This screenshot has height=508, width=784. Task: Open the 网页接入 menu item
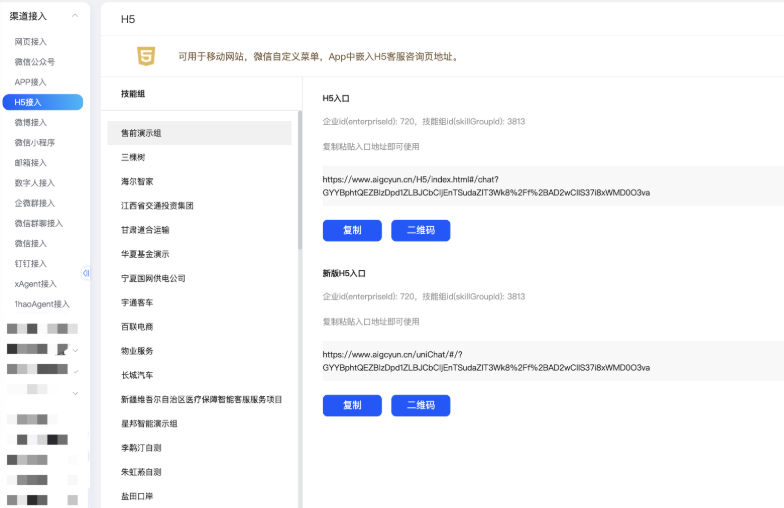click(x=30, y=42)
